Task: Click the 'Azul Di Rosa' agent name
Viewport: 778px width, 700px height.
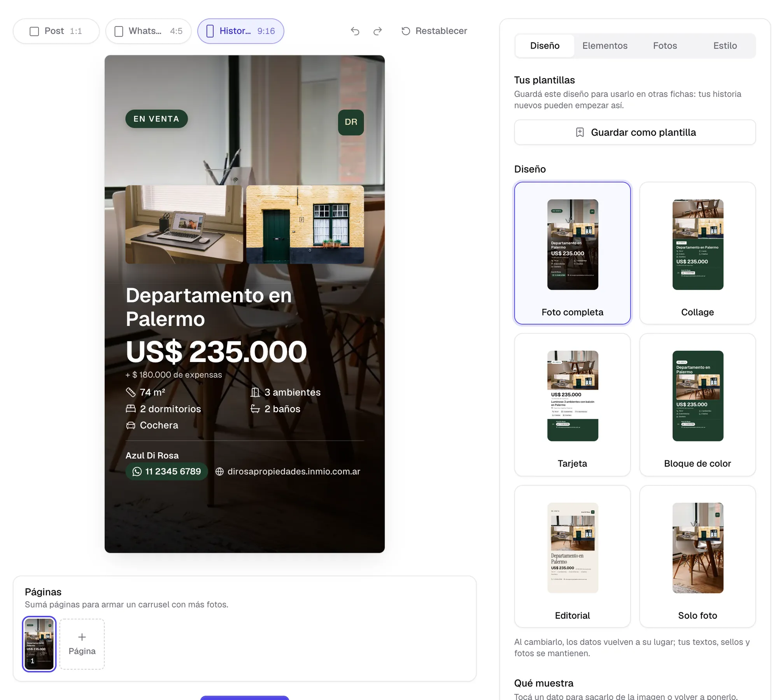Action: tap(152, 455)
